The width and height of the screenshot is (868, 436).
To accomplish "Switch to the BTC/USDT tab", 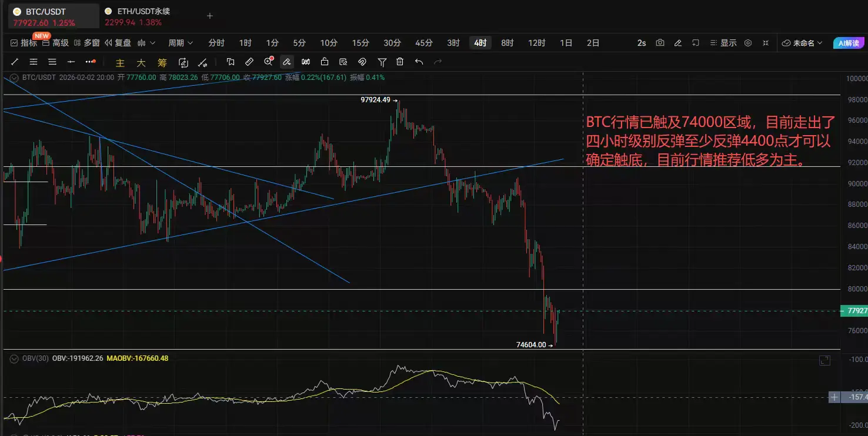I will 53,16.
